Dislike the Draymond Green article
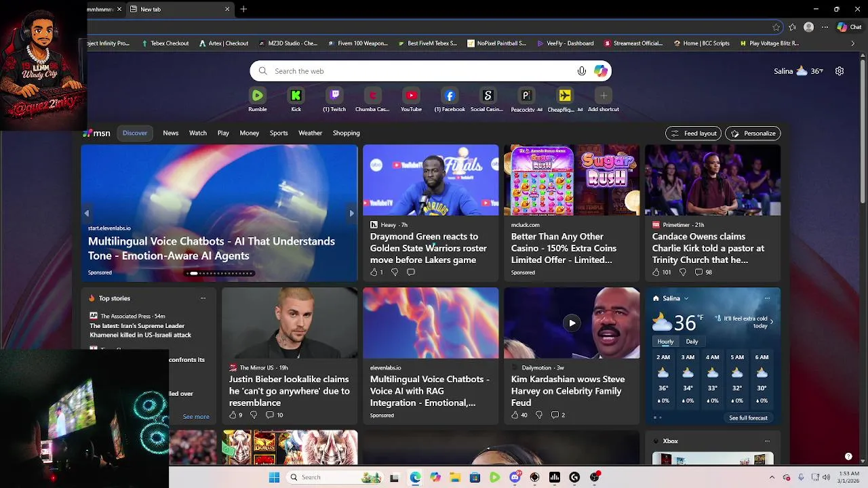 (x=395, y=272)
